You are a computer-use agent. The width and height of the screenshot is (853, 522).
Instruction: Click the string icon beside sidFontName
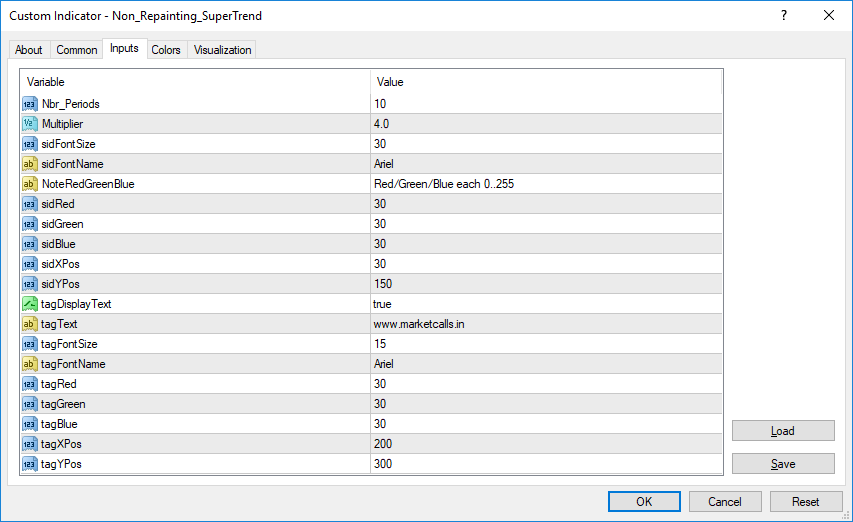tap(29, 164)
